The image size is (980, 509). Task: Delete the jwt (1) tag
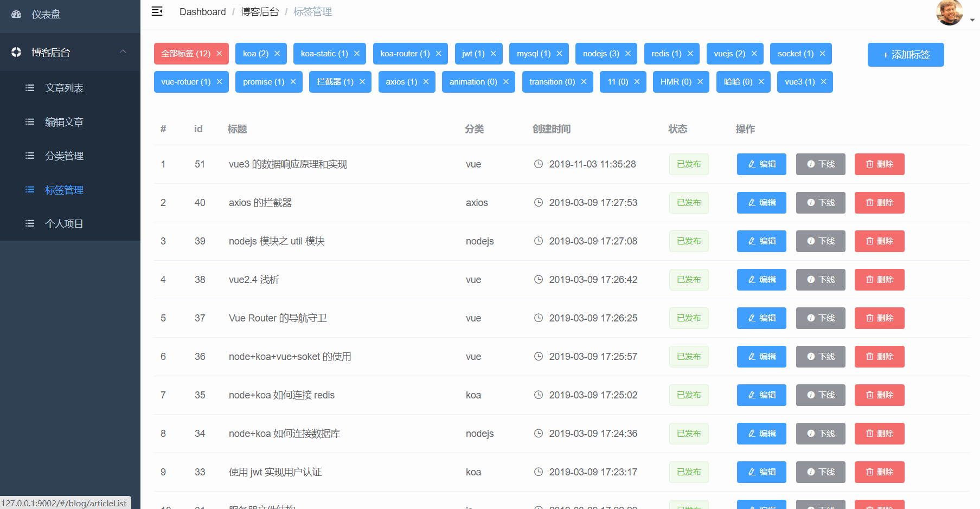tap(494, 54)
